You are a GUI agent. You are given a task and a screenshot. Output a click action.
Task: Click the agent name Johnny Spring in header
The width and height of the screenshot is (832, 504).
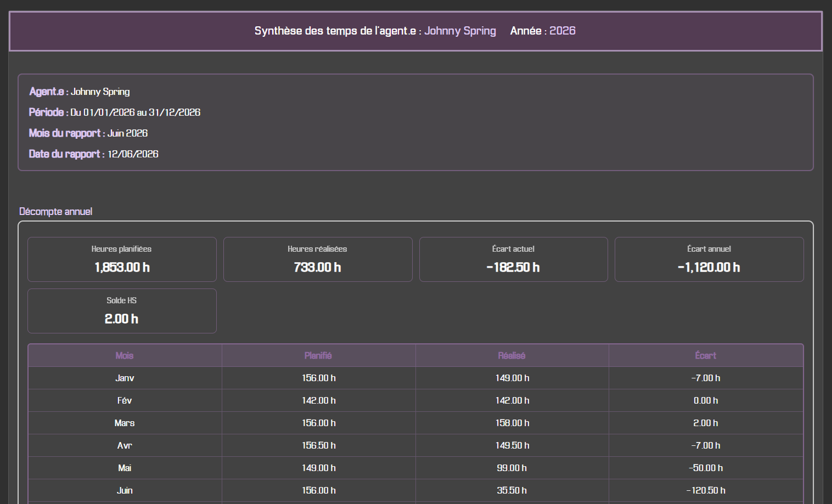[460, 31]
